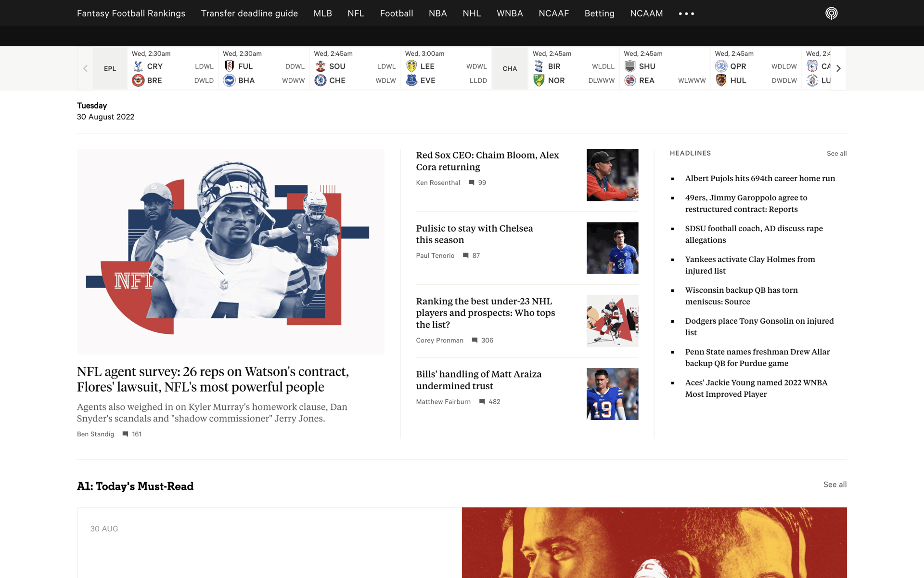Viewport: 924px width, 578px height.
Task: Select the EPL league tab in the ticker
Action: (110, 68)
